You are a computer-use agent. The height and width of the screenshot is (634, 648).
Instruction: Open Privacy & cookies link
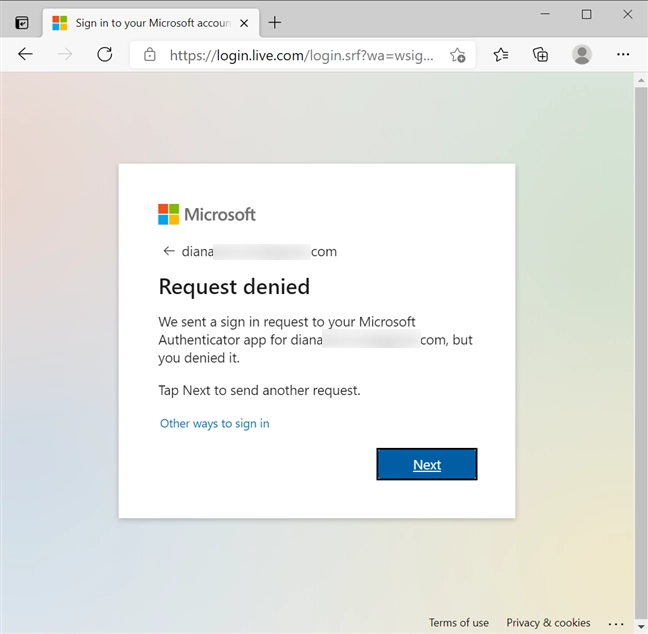coord(548,622)
